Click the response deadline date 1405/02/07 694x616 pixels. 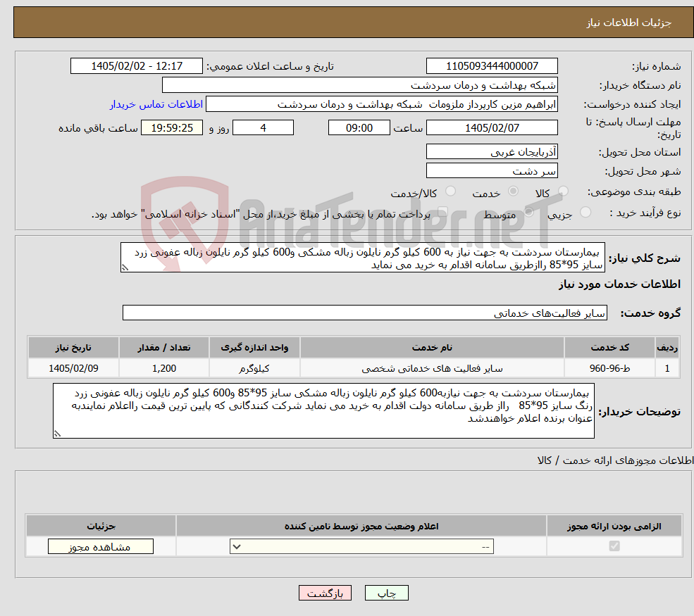click(492, 128)
